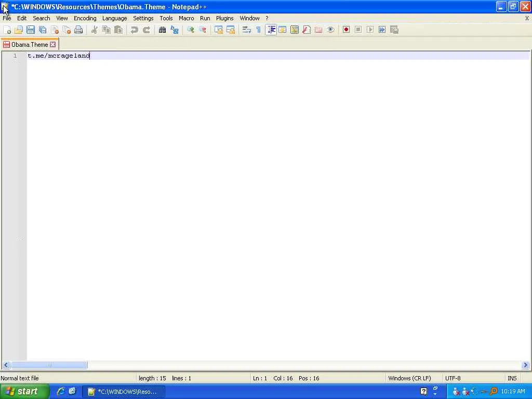Image resolution: width=532 pixels, height=399 pixels.
Task: Print the document using the printer icon
Action: (x=79, y=30)
